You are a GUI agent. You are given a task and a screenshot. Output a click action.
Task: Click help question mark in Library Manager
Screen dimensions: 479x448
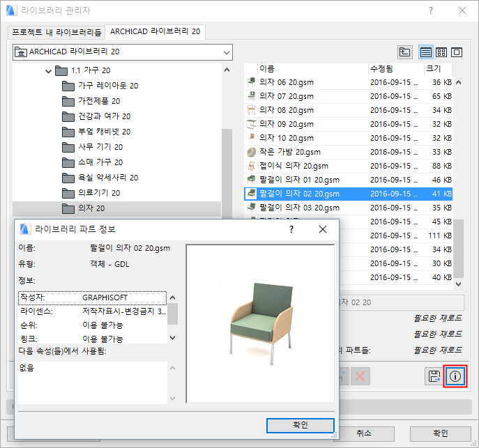431,10
